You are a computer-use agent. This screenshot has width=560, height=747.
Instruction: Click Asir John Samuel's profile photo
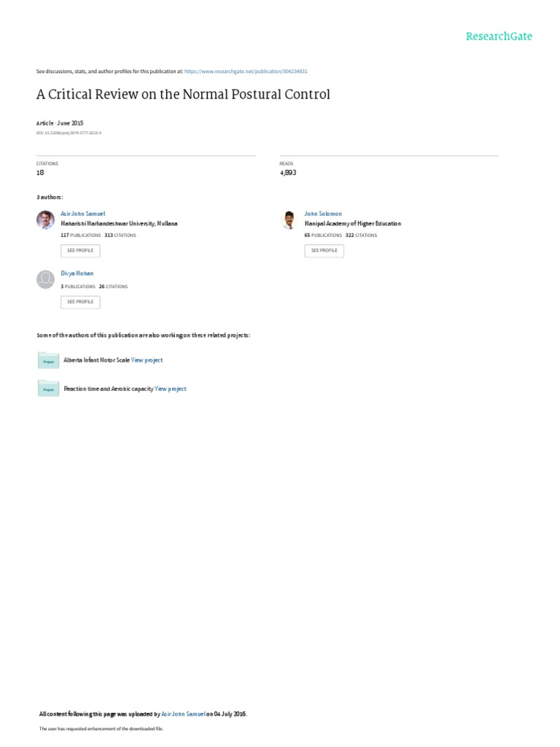click(46, 220)
